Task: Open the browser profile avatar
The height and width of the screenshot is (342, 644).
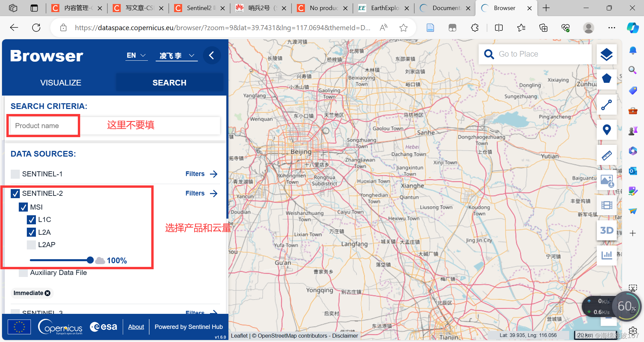Action: coord(588,28)
